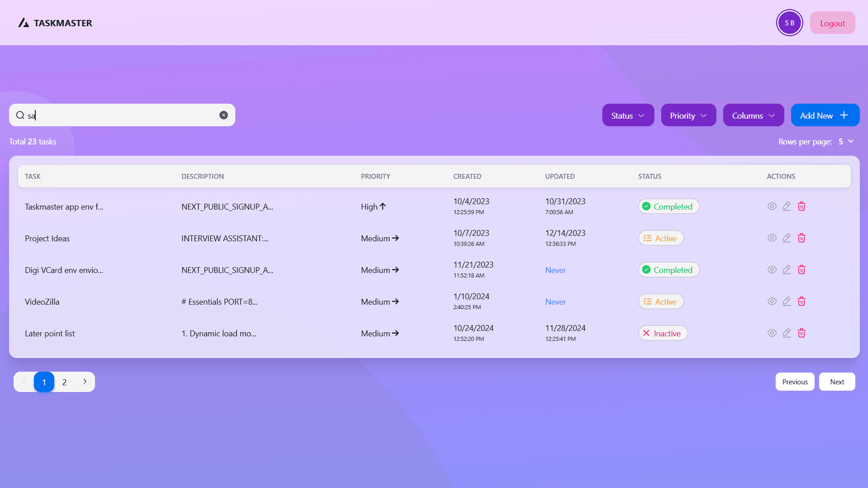
Task: Click the 'VideoZilla' task name
Action: 42,302
